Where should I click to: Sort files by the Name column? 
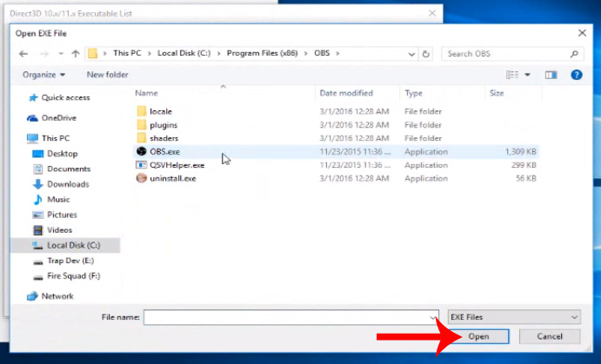click(x=146, y=93)
